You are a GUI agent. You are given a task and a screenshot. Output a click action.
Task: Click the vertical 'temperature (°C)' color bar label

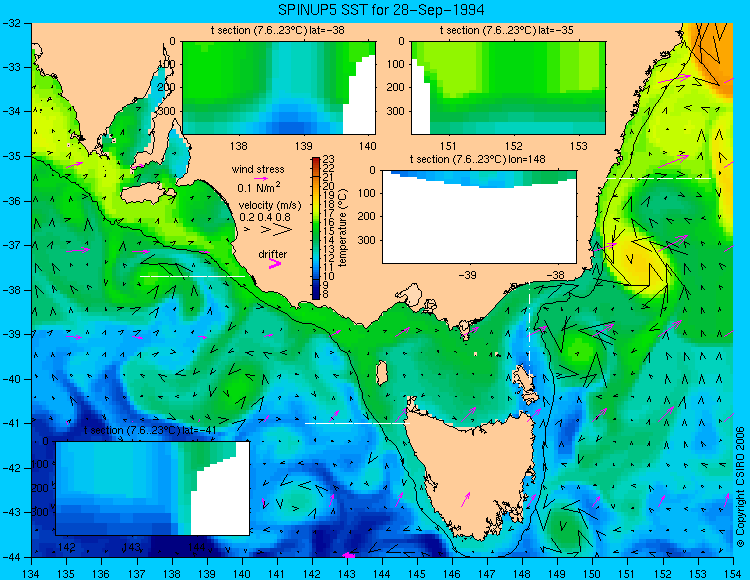coord(343,228)
